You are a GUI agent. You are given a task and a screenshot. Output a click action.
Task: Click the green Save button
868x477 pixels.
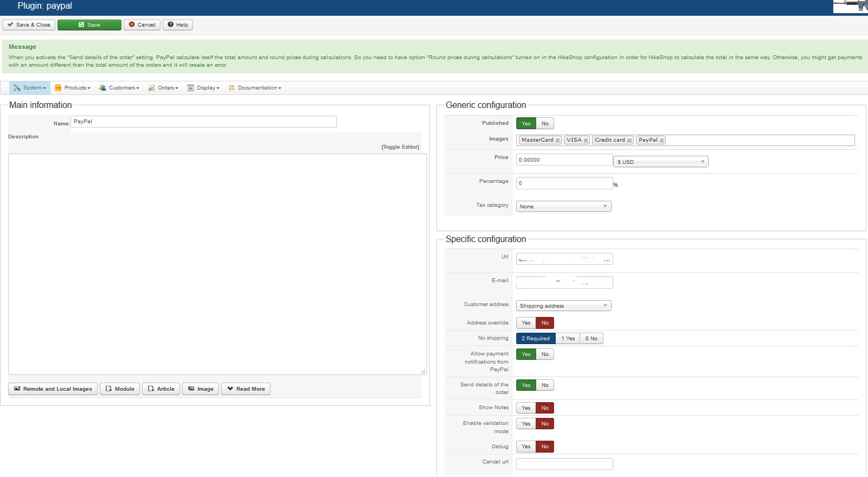click(89, 25)
